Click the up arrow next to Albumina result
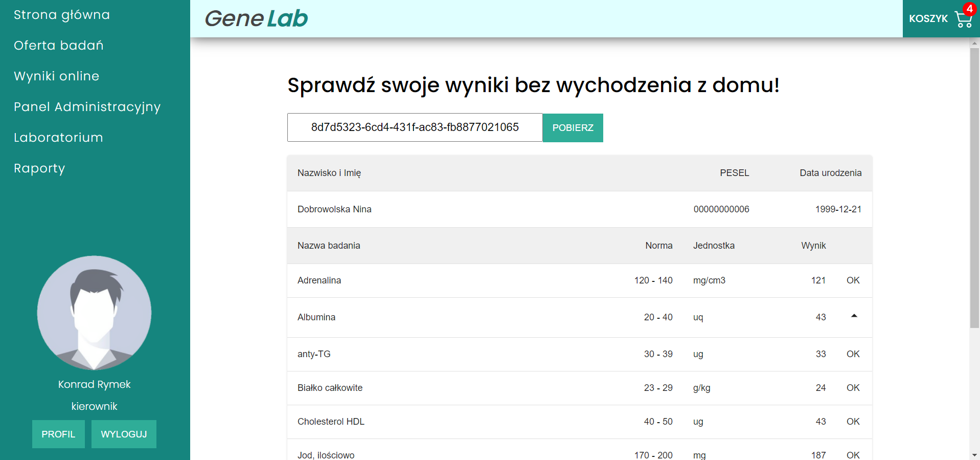980x460 pixels. coord(853,316)
